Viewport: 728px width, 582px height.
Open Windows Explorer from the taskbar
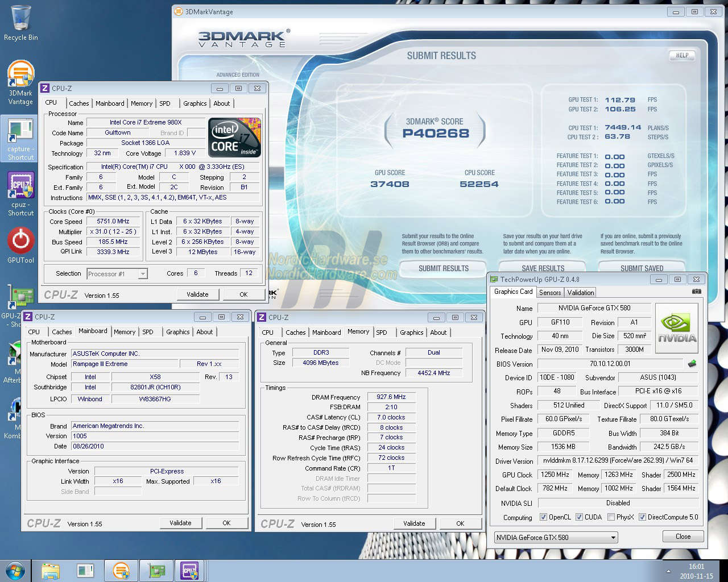51,571
